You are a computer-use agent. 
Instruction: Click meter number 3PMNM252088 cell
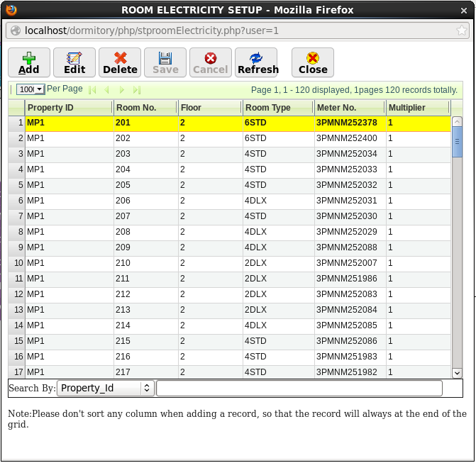pos(346,247)
